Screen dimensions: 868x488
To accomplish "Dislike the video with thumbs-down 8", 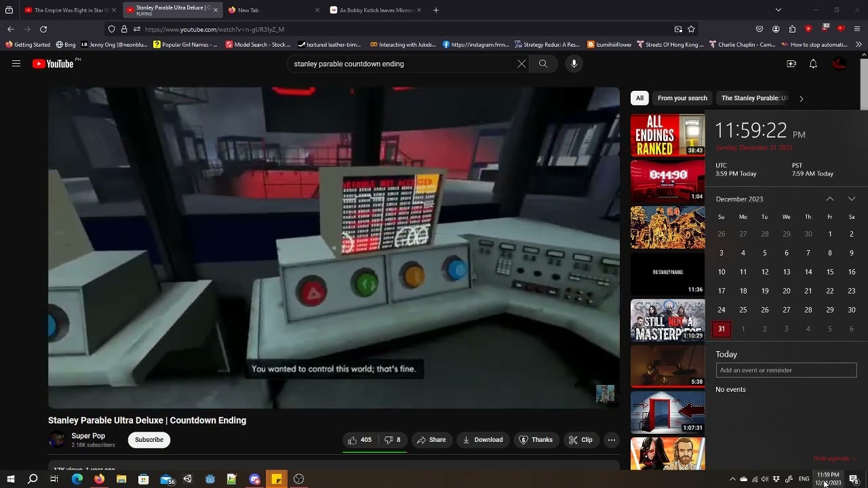I will [x=393, y=440].
